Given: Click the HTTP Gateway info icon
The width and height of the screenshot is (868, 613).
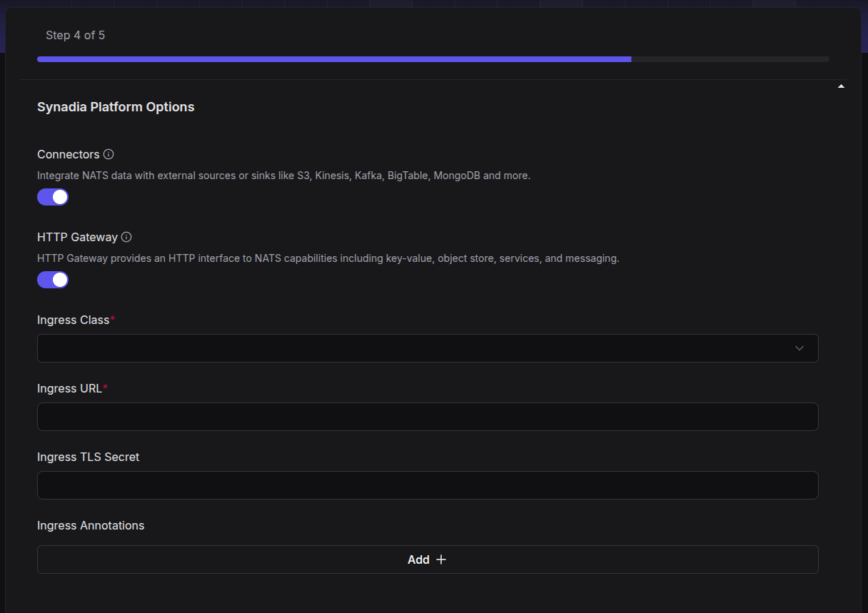Looking at the screenshot, I should pos(126,237).
